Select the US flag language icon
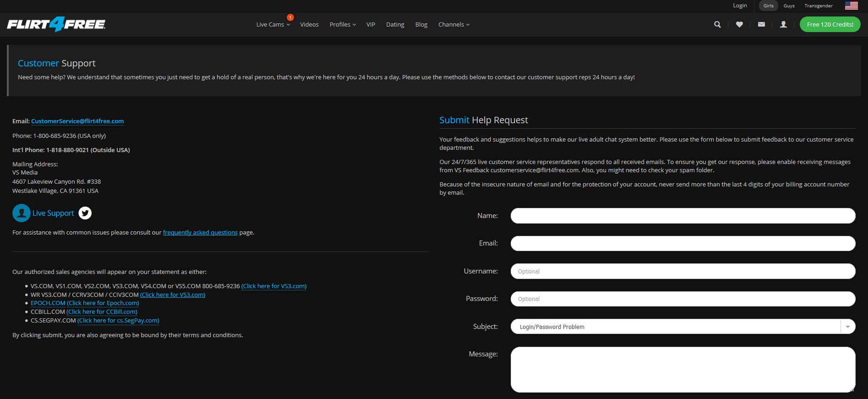The image size is (868, 399). click(852, 5)
